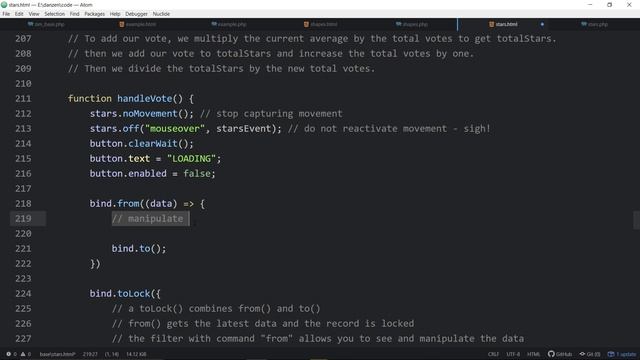Open the Edit menu
The image size is (640, 360).
tap(19, 14)
